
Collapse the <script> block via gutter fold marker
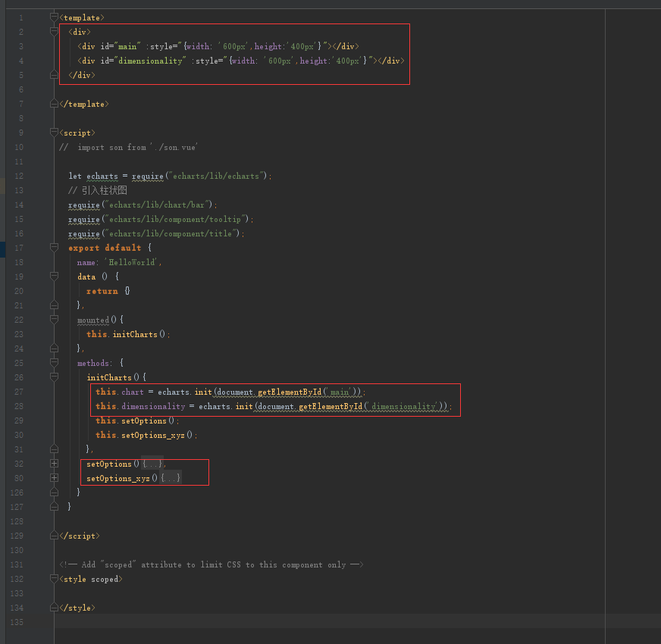pyautogui.click(x=54, y=133)
